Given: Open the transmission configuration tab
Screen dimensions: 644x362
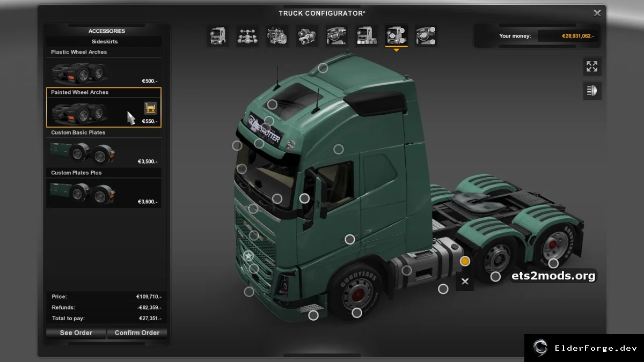Looking at the screenshot, I should (307, 36).
